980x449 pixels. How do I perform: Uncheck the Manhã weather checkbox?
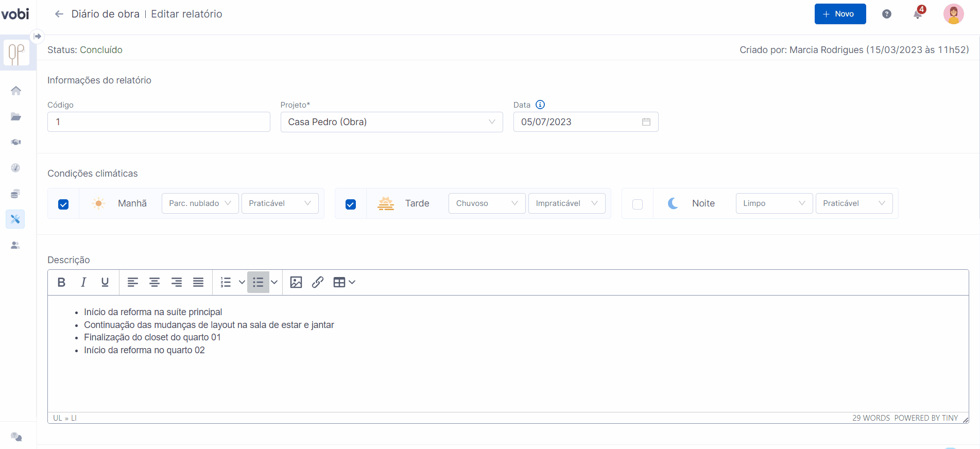click(63, 204)
